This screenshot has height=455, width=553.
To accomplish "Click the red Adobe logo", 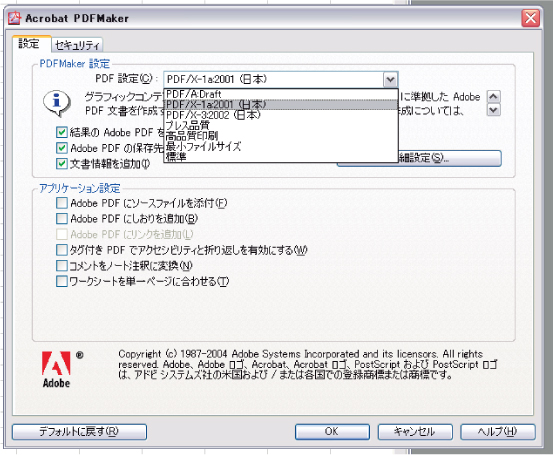I will [x=56, y=363].
